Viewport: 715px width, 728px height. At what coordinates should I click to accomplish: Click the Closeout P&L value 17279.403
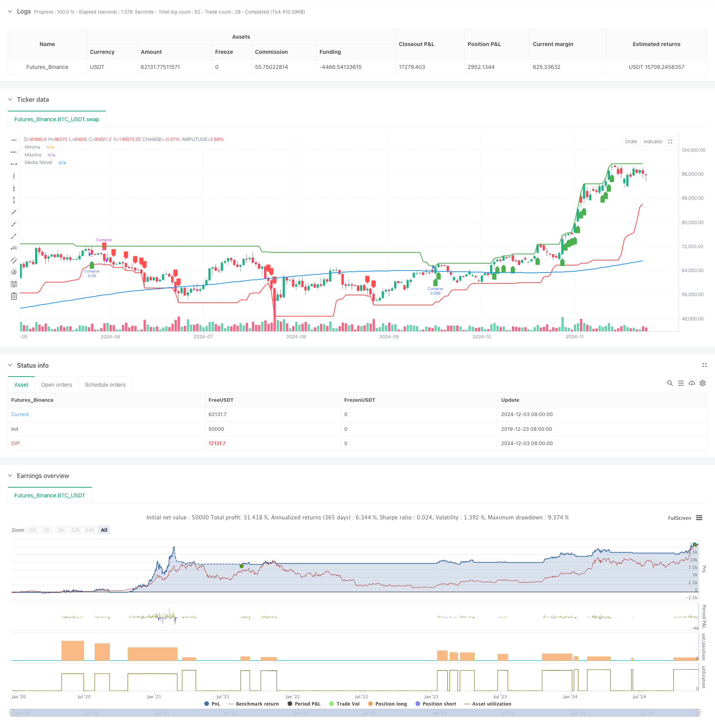coord(412,67)
